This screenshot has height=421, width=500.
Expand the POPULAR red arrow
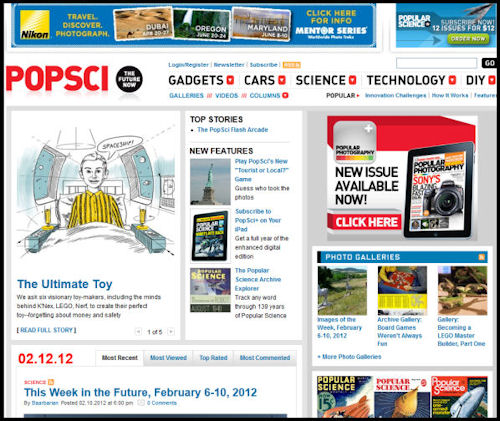358,96
